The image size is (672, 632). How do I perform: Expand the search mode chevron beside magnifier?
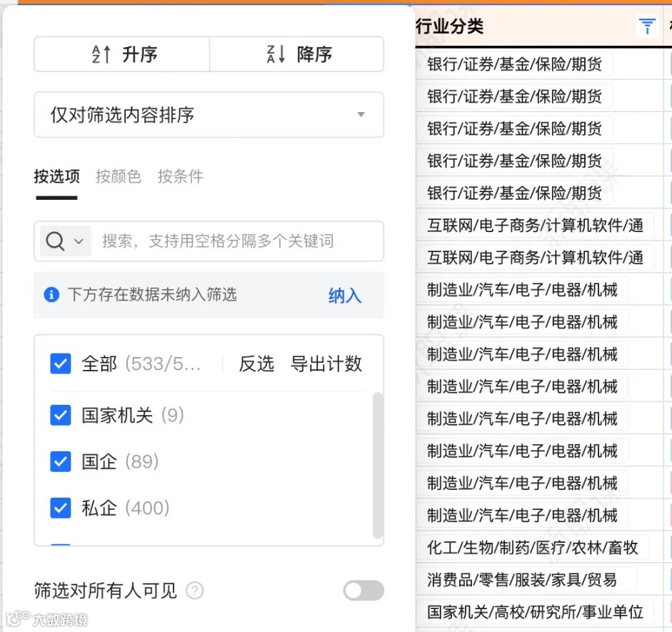(78, 241)
